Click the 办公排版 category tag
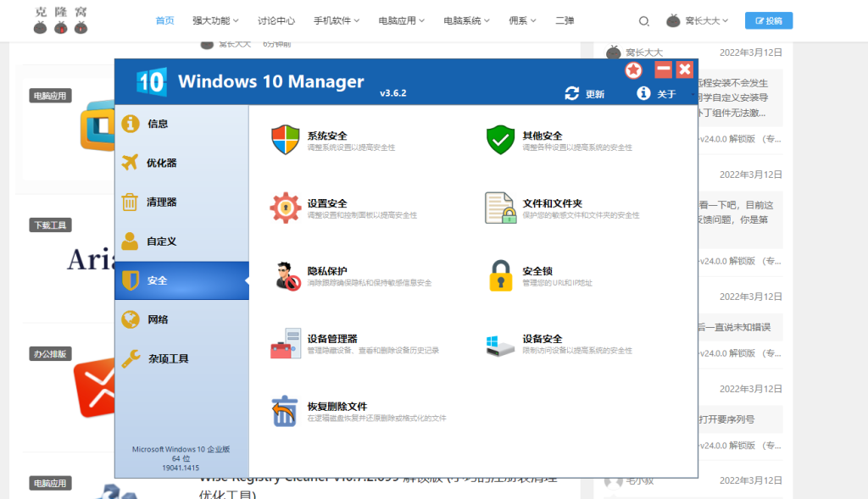The height and width of the screenshot is (499, 868). pyautogui.click(x=50, y=354)
